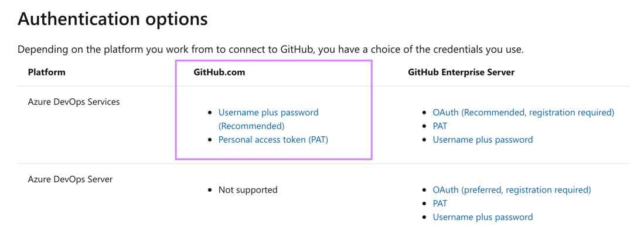This screenshot has height=248, width=644.
Task: Click the "Azure DevOps Services" row label
Action: (x=74, y=102)
